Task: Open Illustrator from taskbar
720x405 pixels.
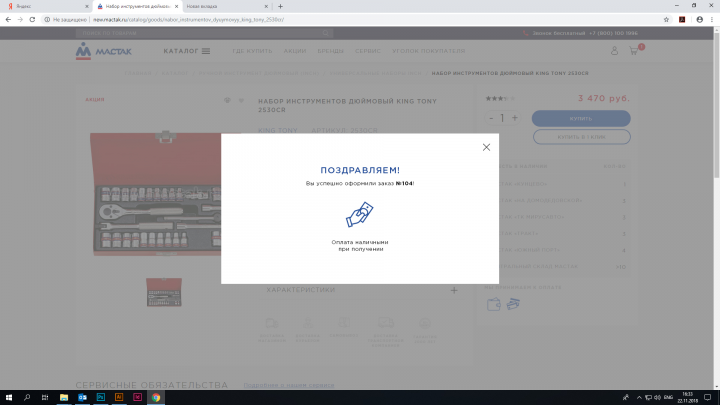Action: coord(119,397)
